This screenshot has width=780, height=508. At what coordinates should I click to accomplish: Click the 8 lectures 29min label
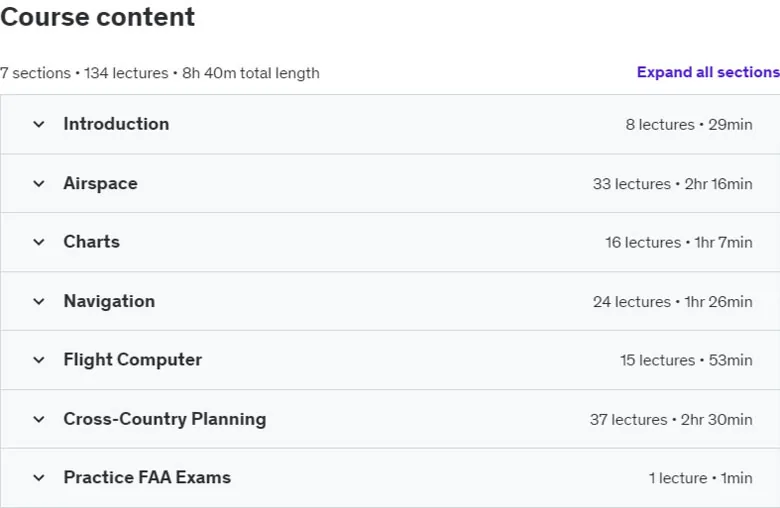[x=689, y=125]
